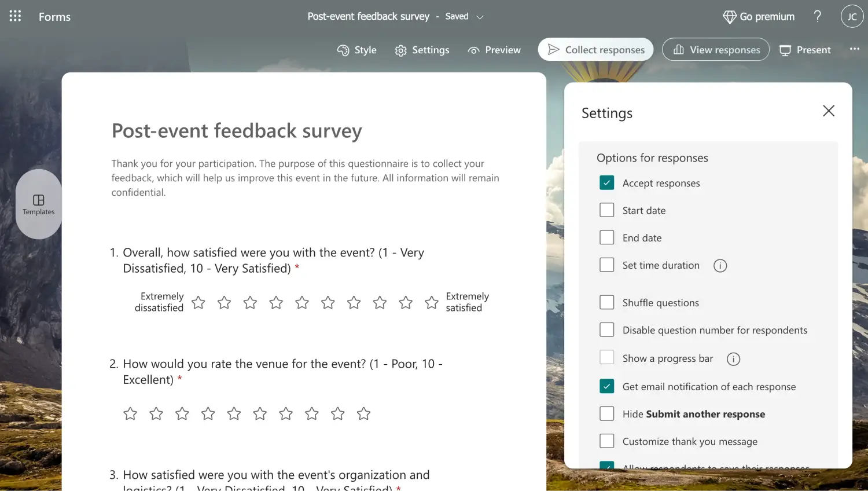Enable the Shuffle questions checkbox
Screen dimensions: 868x491
pos(606,303)
